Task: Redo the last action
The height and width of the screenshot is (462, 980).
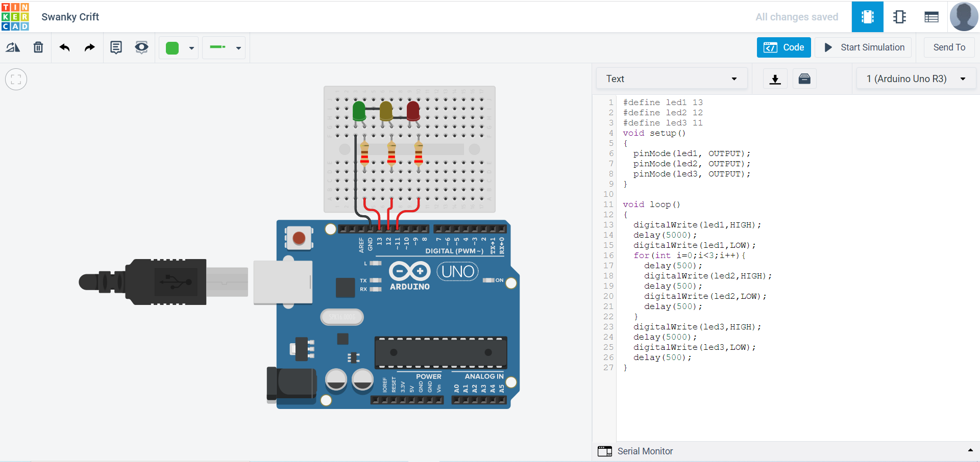Action: tap(89, 47)
